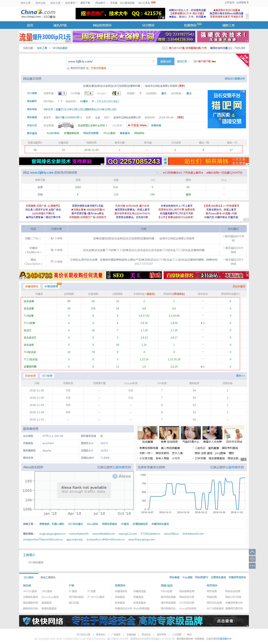The width and height of the screenshot is (268, 644).
Task: Open the SEO优化建议 tool link
Action: 76,524
